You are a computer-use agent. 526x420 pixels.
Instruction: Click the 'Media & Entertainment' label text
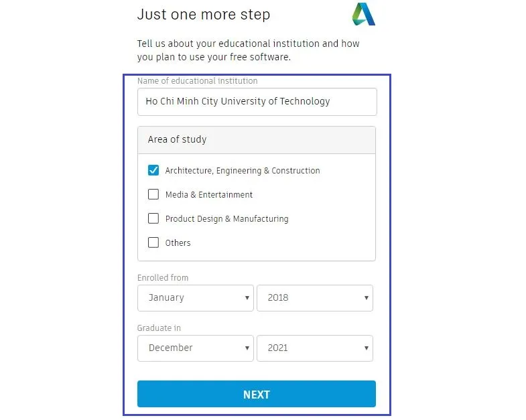click(209, 195)
